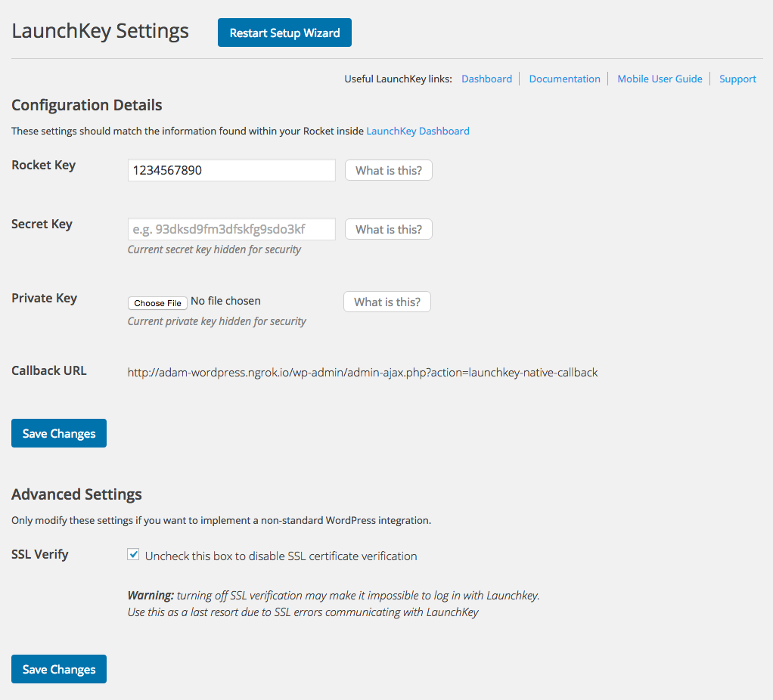Click 'Use this as a last resort' note
The image size is (773, 700).
(x=303, y=612)
